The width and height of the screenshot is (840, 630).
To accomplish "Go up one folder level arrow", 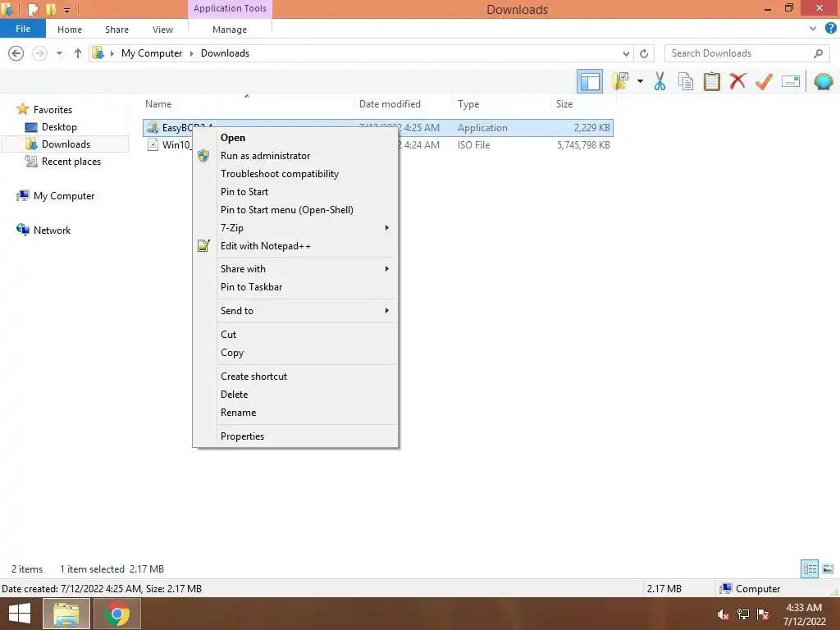I will coord(78,53).
